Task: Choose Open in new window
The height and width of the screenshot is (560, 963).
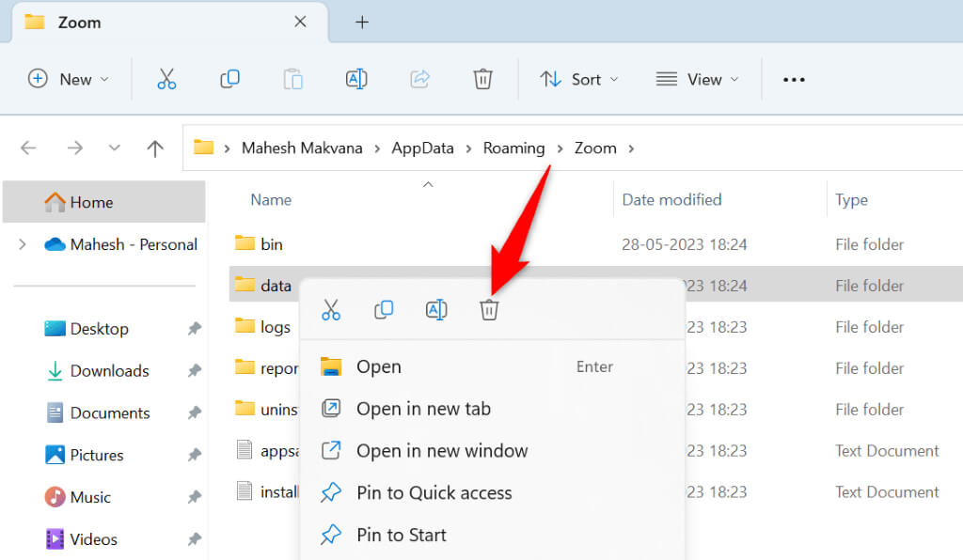Action: [492, 451]
